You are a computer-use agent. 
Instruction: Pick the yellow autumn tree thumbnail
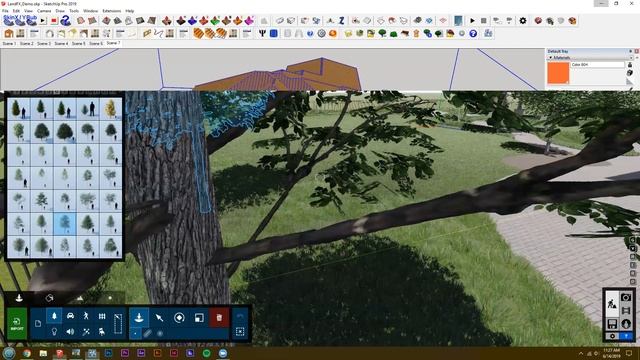pos(110,109)
